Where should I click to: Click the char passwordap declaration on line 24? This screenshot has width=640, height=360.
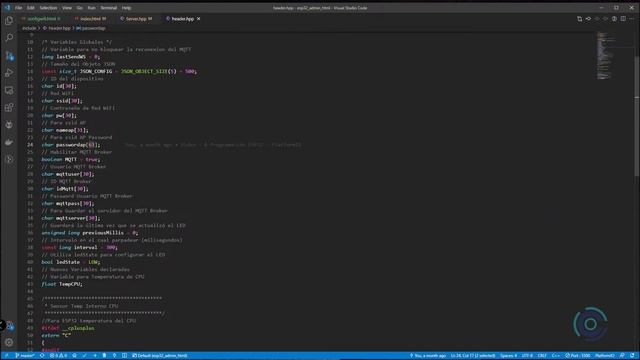70,145
